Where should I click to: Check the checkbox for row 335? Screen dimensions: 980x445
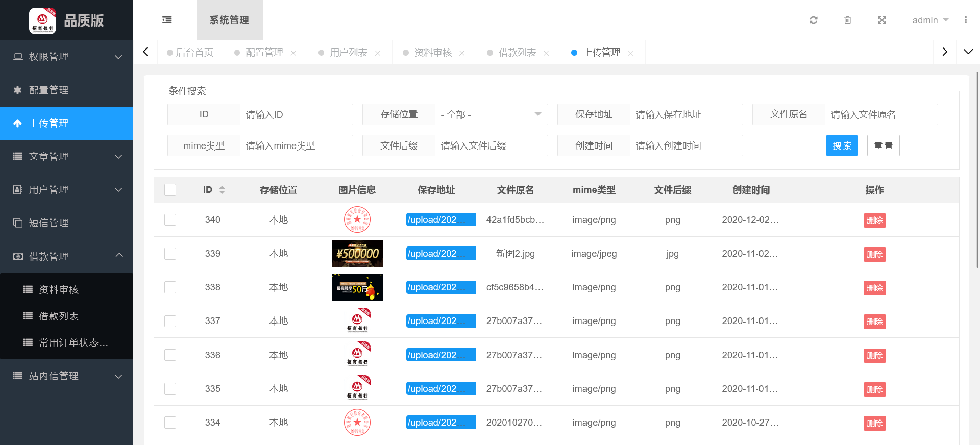[x=170, y=389]
